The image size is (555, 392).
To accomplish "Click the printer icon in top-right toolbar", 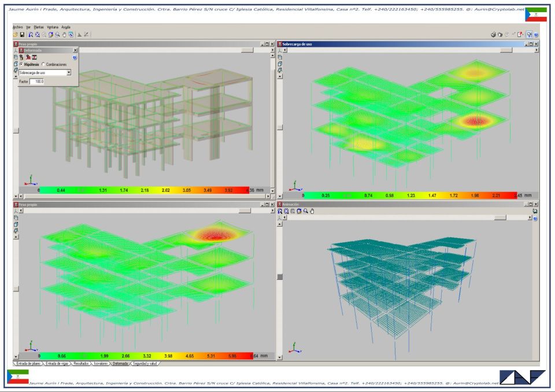I will coord(493,35).
